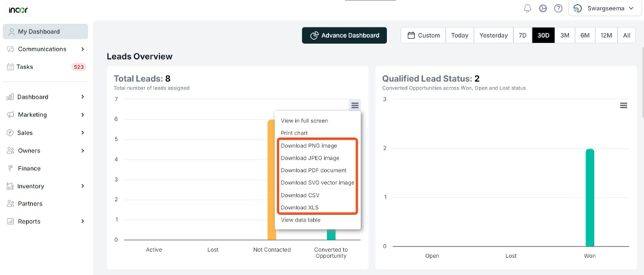
Task: Click the Converted to Opportunity axis label
Action: [331, 253]
